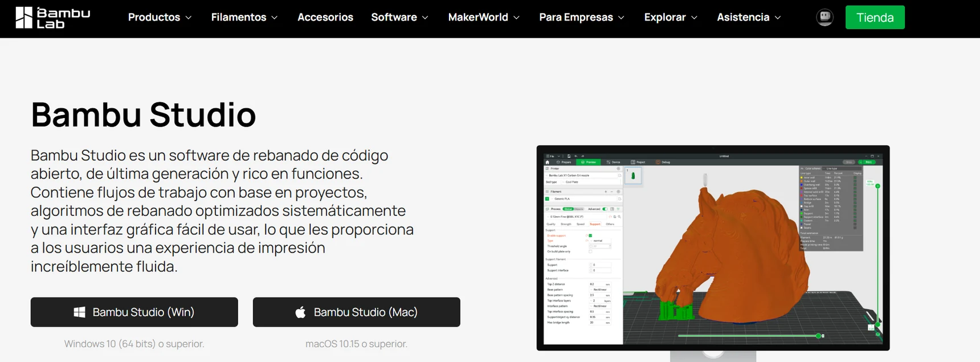Screen dimensions: 980x362
Task: Download Bambu Studio (Win)
Action: tap(134, 312)
